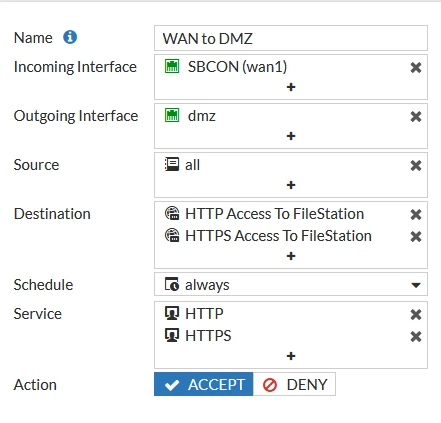Open the Schedule dropdown arrow
The image size is (441, 423).
click(x=416, y=285)
